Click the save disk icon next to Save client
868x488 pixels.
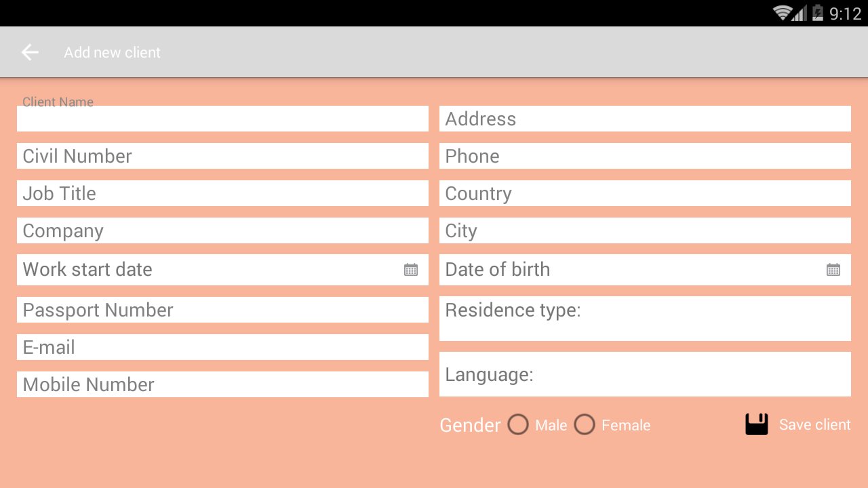coord(756,424)
